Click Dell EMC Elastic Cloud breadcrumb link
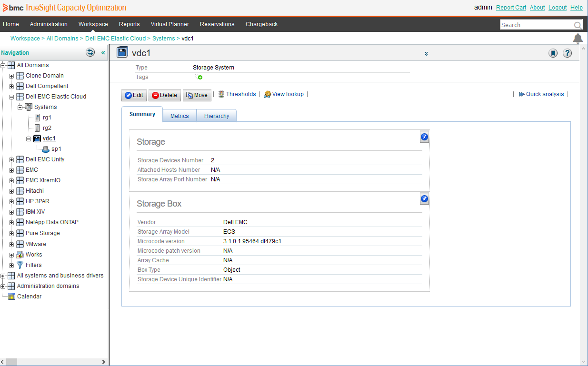This screenshot has width=588, height=366. pyautogui.click(x=115, y=39)
